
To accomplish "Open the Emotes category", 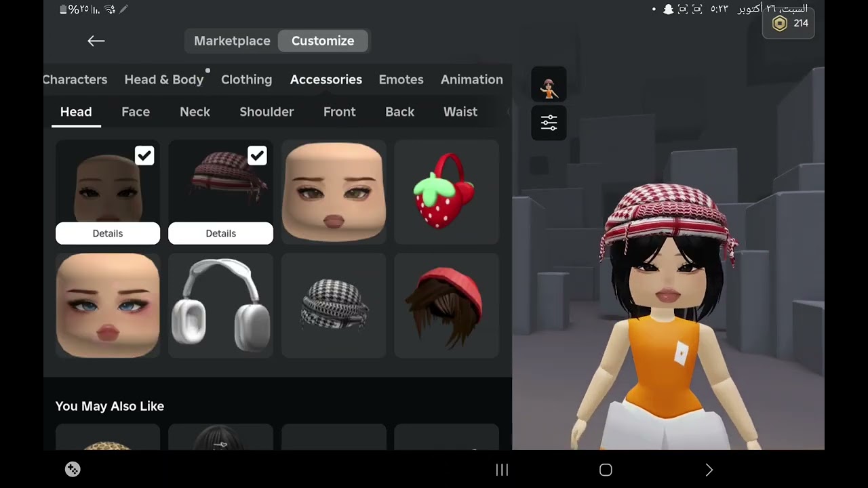I will click(x=401, y=79).
